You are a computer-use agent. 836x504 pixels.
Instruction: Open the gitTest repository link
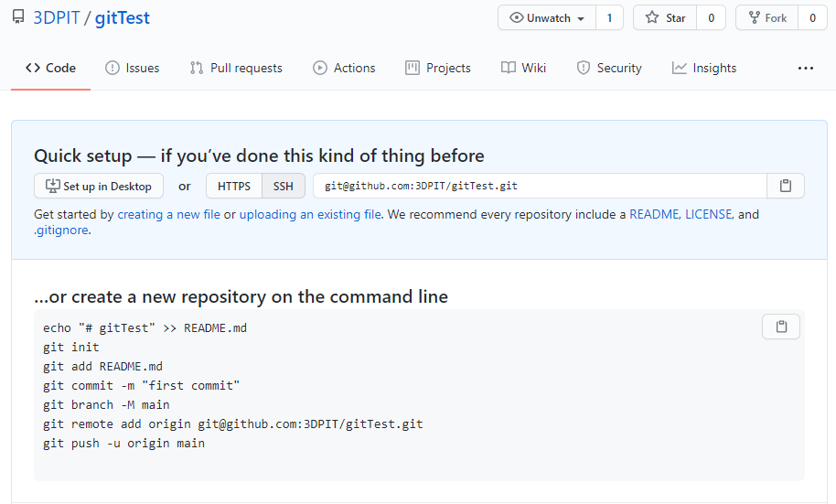coord(122,17)
